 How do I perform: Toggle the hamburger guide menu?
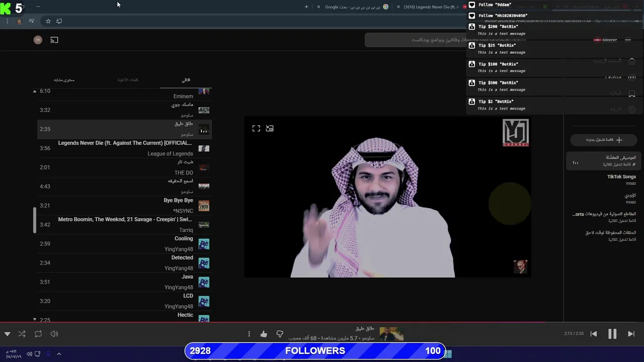(628, 40)
